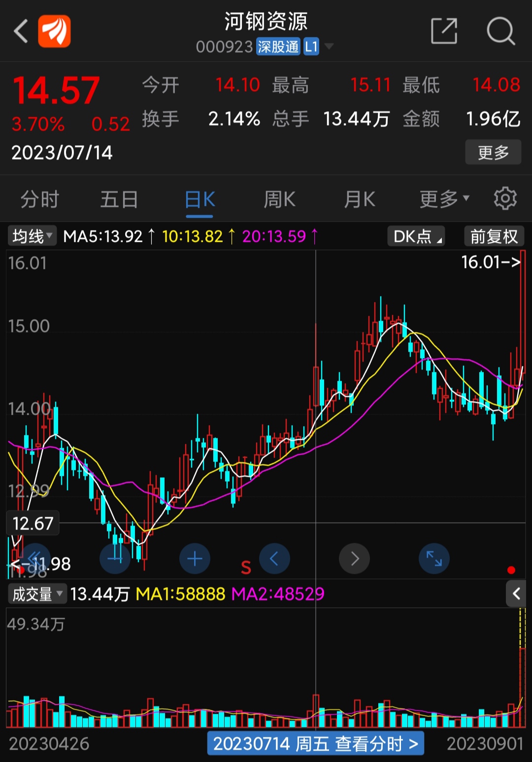Tap the start date 20230426
The width and height of the screenshot is (532, 762).
pos(49,744)
